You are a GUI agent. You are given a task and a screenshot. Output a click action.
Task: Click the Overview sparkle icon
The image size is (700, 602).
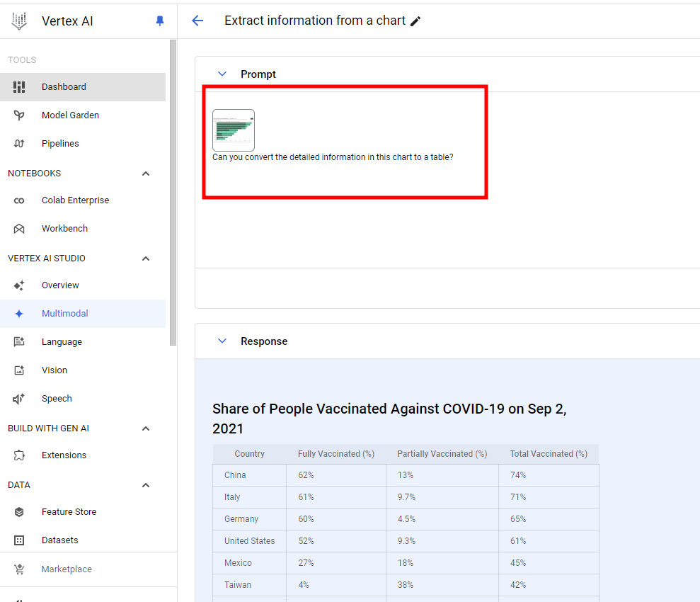tap(19, 285)
